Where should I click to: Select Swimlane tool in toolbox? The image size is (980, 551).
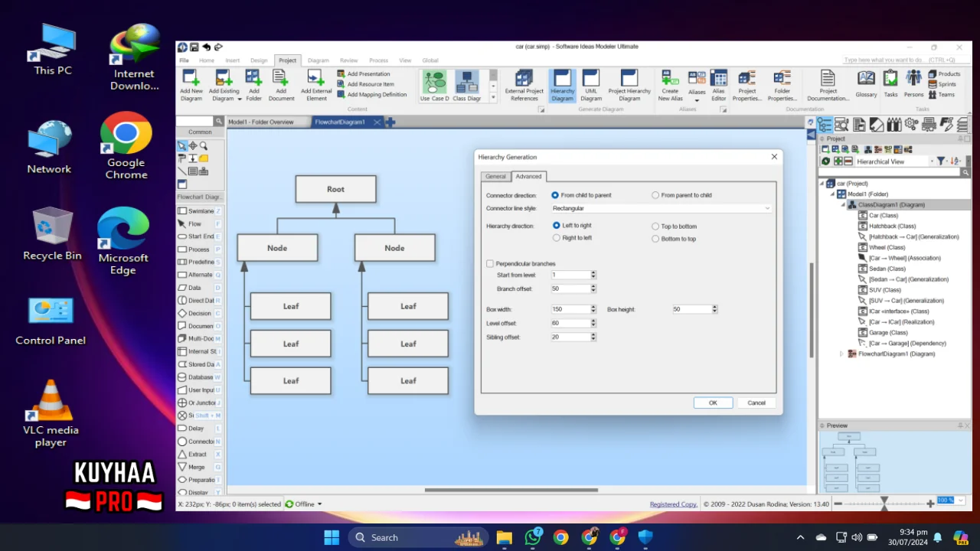coord(200,211)
